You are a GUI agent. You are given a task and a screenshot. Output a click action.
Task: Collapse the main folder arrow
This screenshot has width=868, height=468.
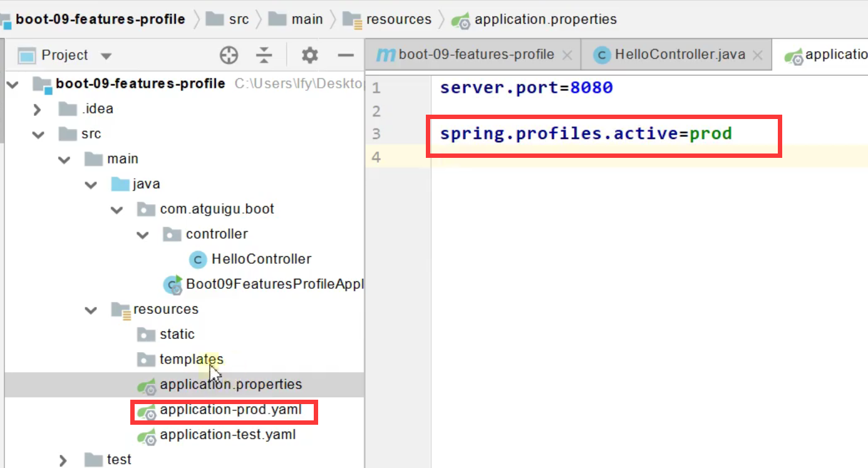pyautogui.click(x=65, y=159)
